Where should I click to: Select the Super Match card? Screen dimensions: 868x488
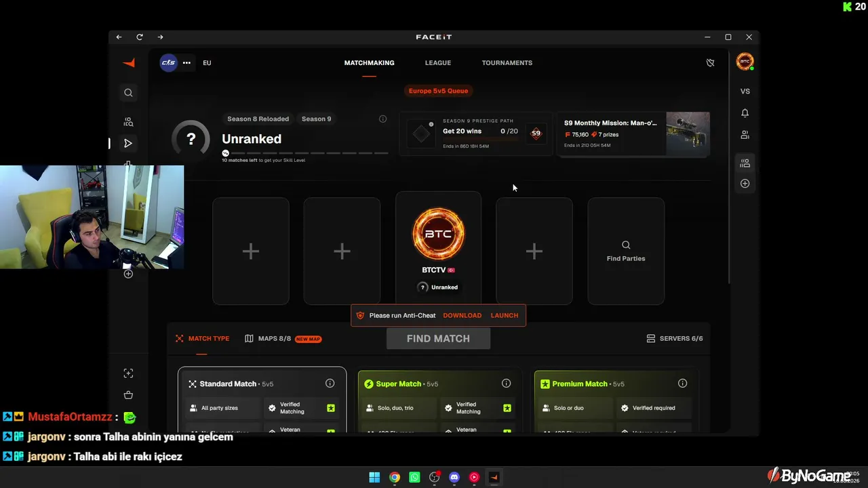pos(439,400)
